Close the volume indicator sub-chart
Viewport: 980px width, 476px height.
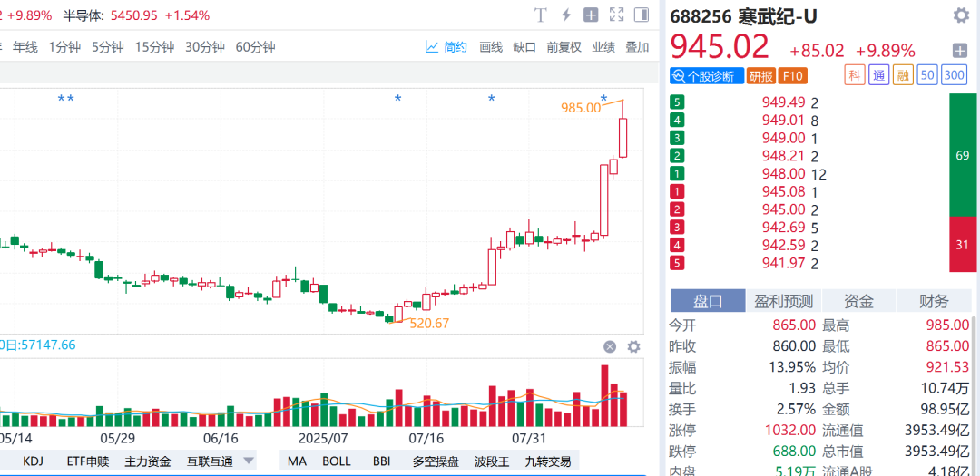(610, 346)
